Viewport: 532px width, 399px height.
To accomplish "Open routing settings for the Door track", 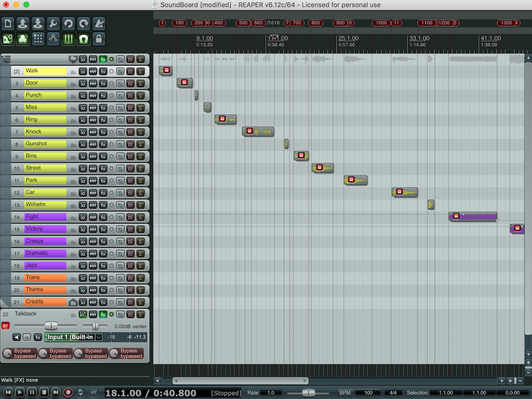I will (x=83, y=84).
